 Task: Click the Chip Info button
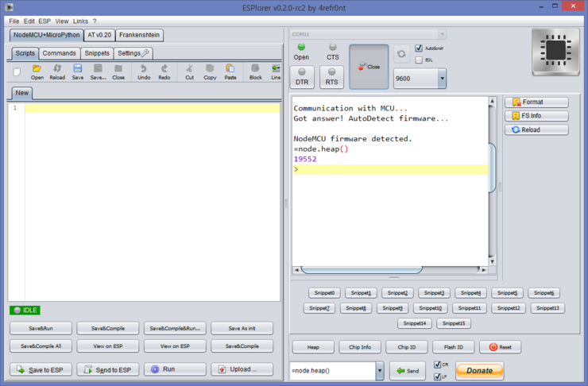click(360, 347)
